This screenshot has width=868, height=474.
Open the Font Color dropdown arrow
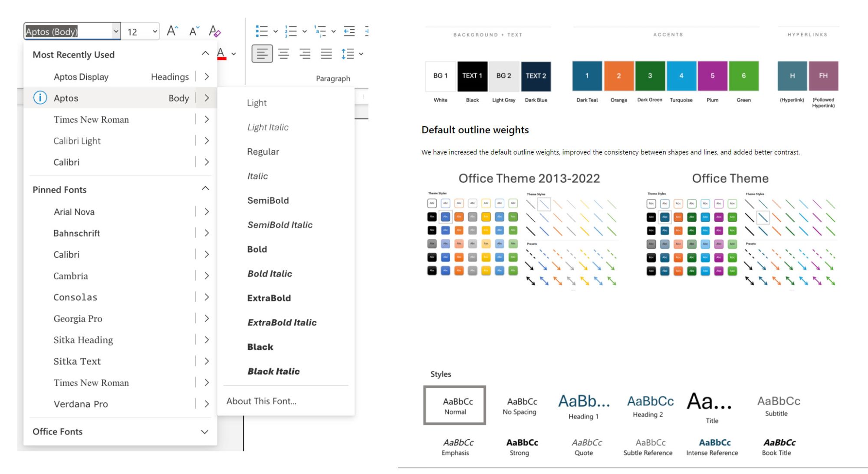tap(233, 54)
